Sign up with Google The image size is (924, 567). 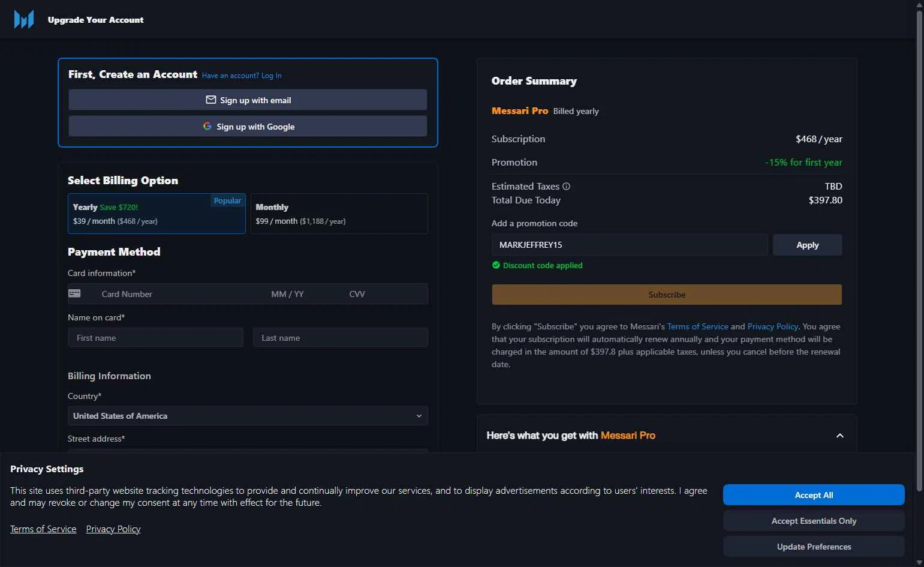(x=248, y=126)
